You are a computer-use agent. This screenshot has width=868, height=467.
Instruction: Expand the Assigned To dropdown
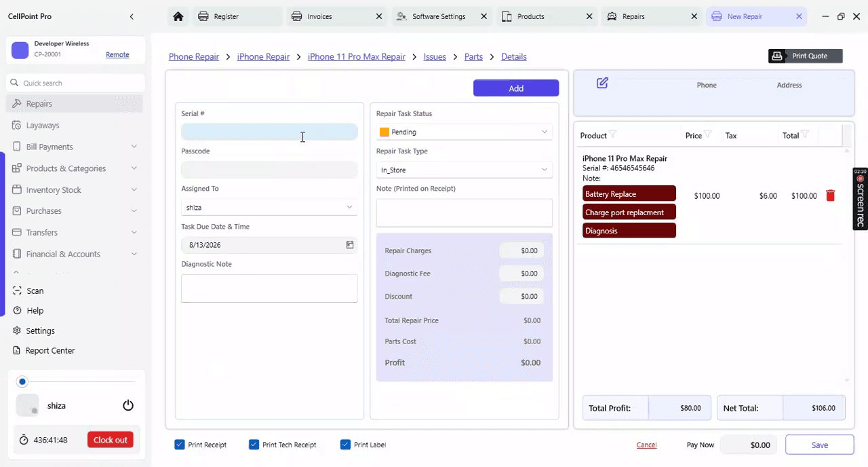coord(269,207)
